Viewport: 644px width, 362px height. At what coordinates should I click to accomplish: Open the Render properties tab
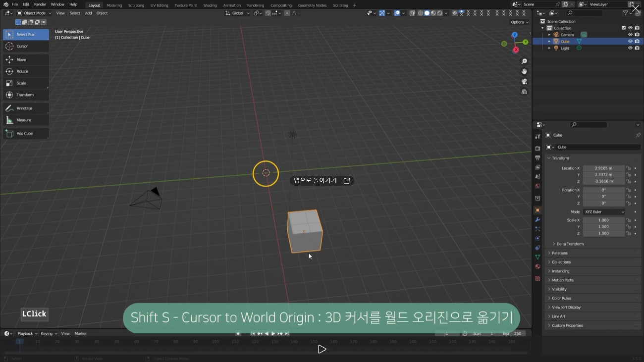pos(537,148)
